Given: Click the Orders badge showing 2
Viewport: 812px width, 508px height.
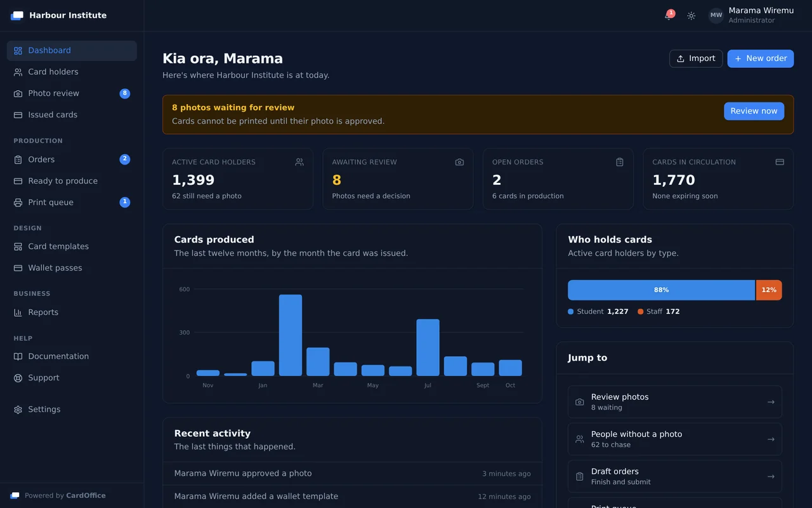Looking at the screenshot, I should coord(125,159).
